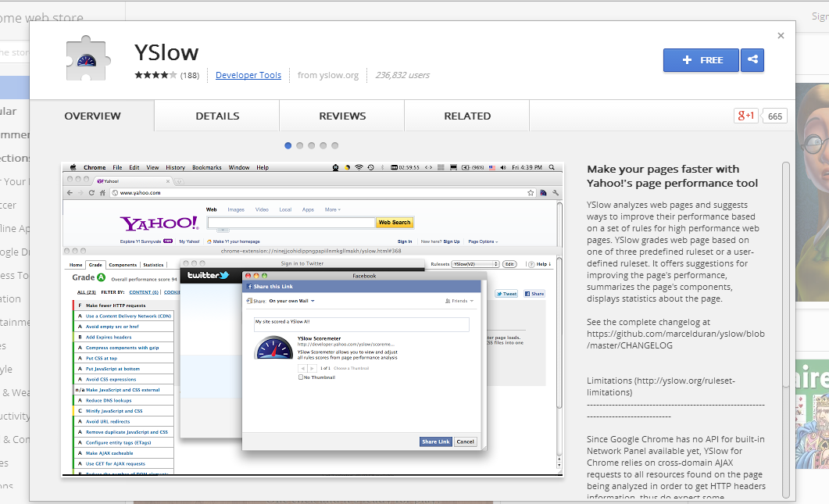Click the Facebook 'f' icon in the Share dialog header
Image resolution: width=829 pixels, height=504 pixels.
[x=250, y=287]
